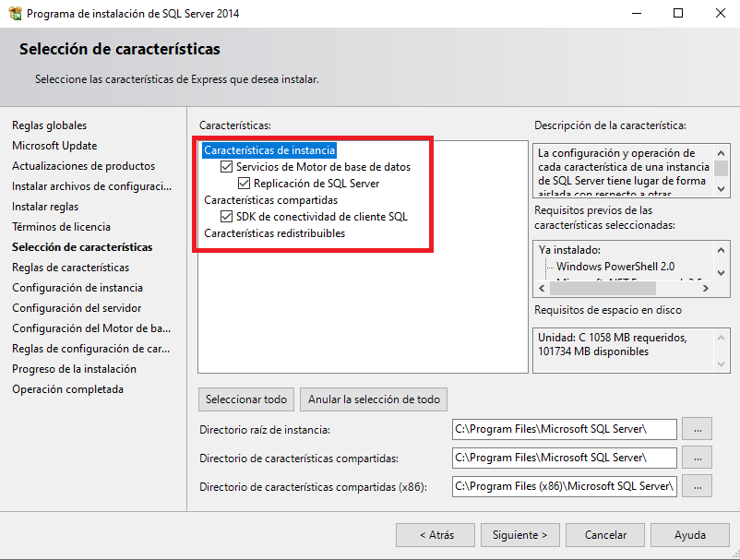Cancel the installation with Cancelar
This screenshot has height=560, width=740.
605,535
